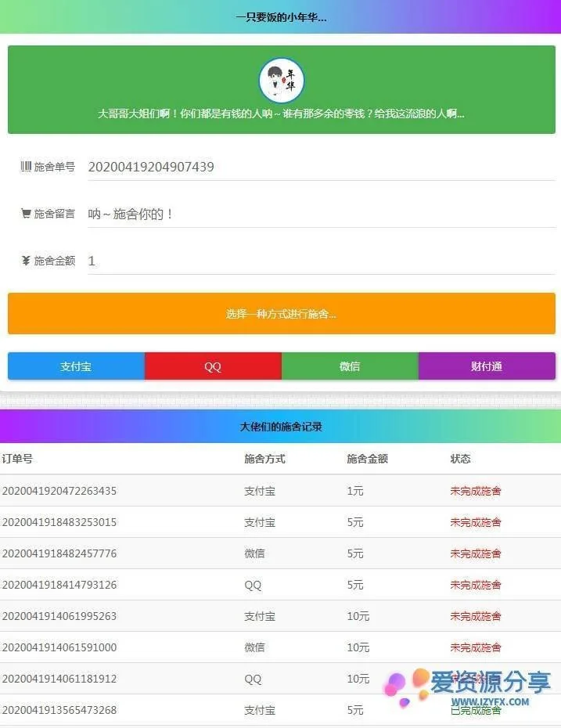The width and height of the screenshot is (561, 728).
Task: Click the 施舍留言 message input field
Action: tap(321, 214)
